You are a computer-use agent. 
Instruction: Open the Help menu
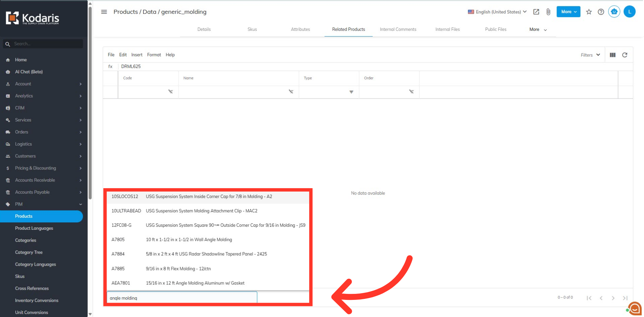point(170,55)
